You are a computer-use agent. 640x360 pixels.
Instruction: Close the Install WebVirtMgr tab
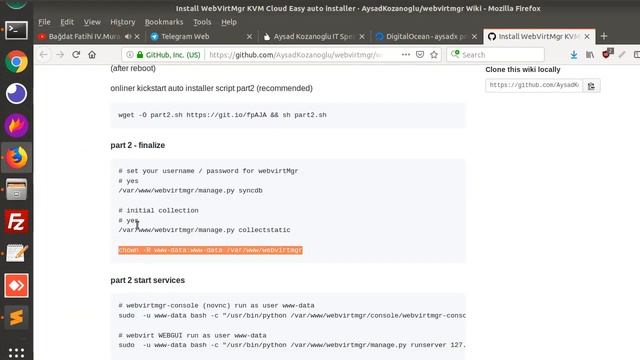587,36
